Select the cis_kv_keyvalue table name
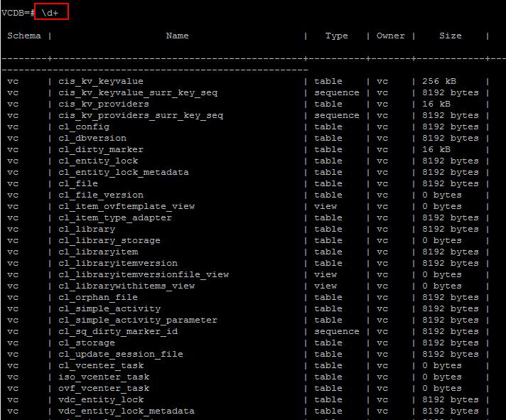 pos(100,81)
